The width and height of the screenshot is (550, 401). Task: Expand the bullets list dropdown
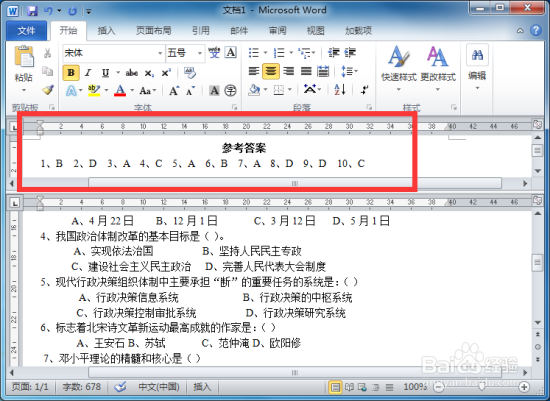pos(266,53)
